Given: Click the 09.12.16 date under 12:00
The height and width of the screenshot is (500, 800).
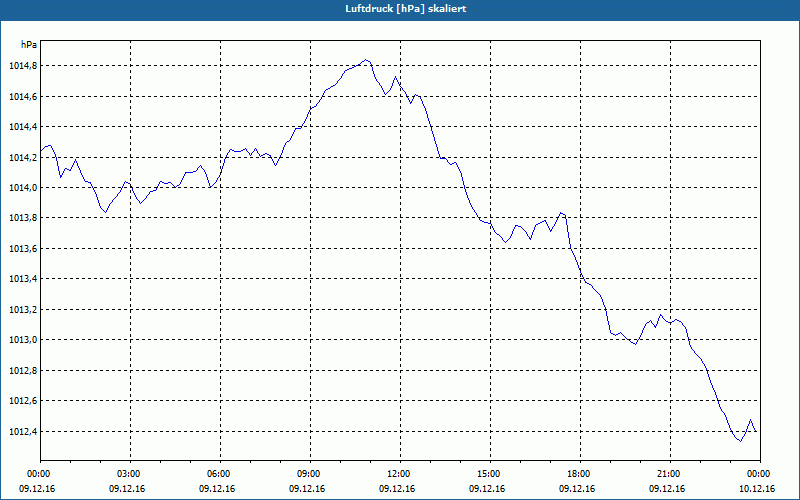Looking at the screenshot, I should point(397,489).
